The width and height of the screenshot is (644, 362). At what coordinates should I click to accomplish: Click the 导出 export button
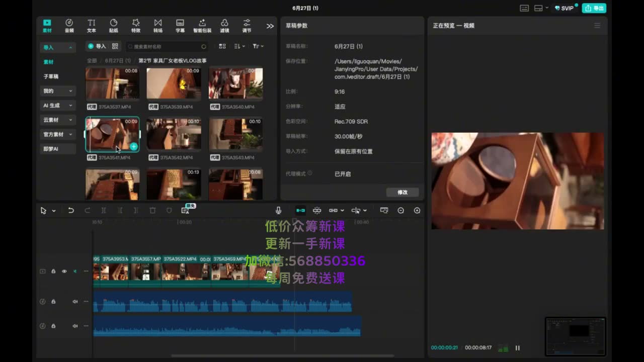[594, 8]
